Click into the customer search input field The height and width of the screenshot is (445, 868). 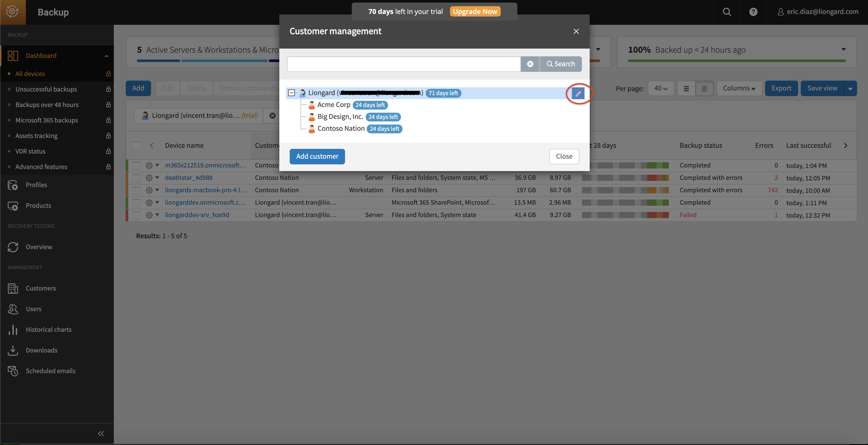tap(404, 64)
